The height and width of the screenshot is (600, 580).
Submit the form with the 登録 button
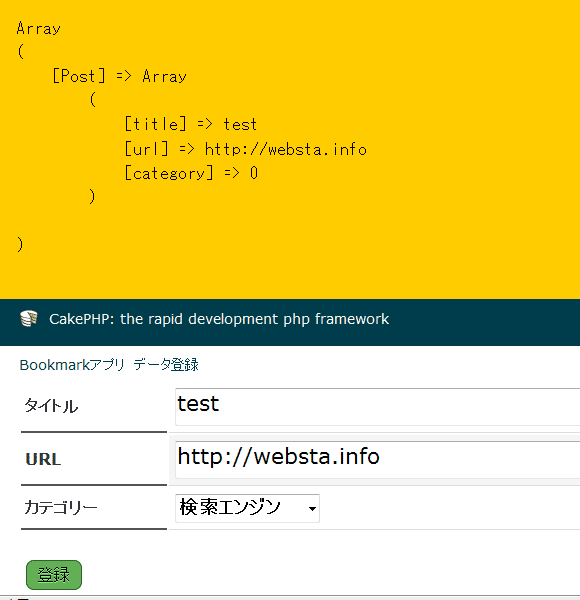point(54,575)
